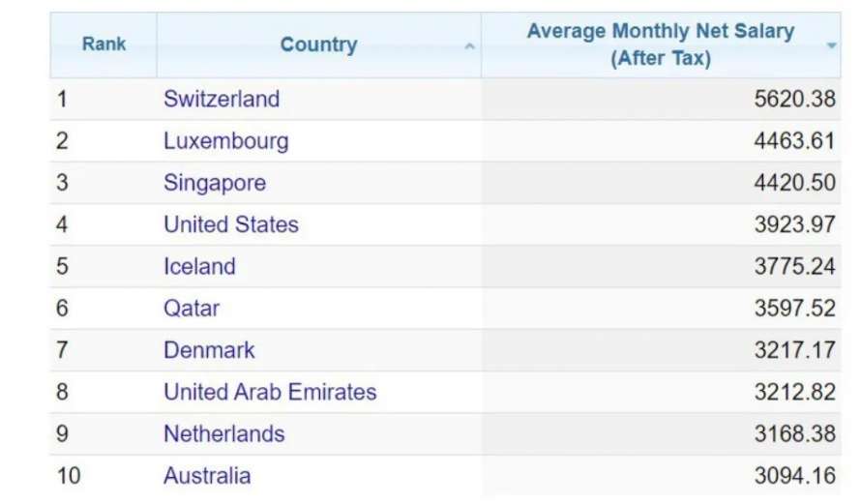Select the Singapore link
The height and width of the screenshot is (504, 861).
click(214, 183)
